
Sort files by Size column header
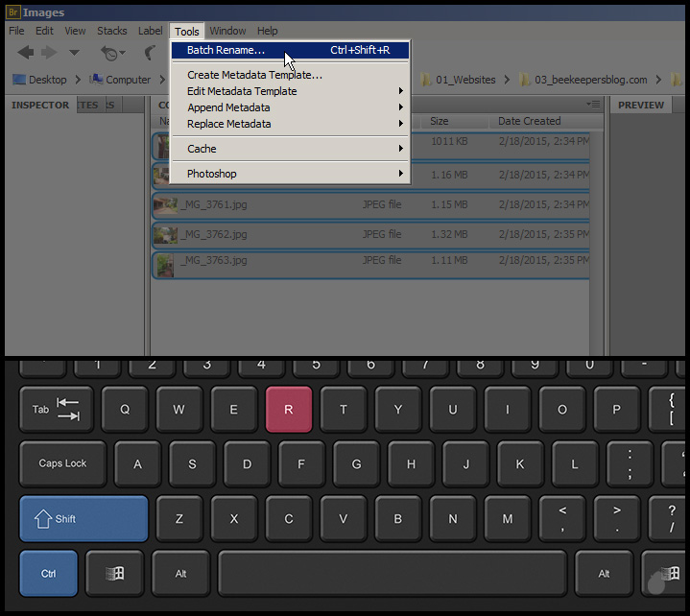click(x=440, y=121)
